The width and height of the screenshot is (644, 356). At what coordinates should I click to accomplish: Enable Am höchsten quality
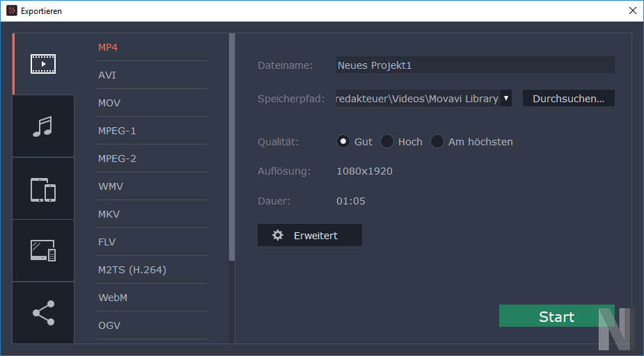point(437,141)
